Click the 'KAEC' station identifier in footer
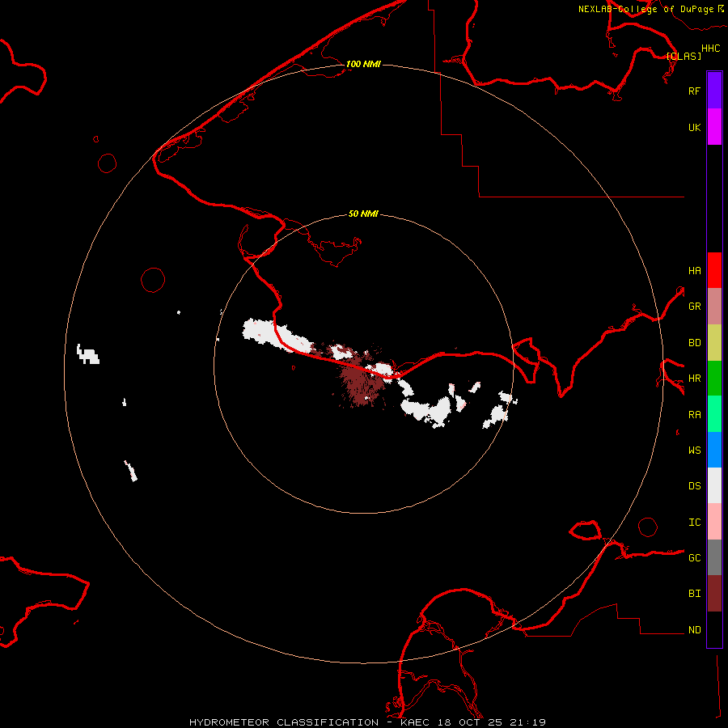 point(415,722)
